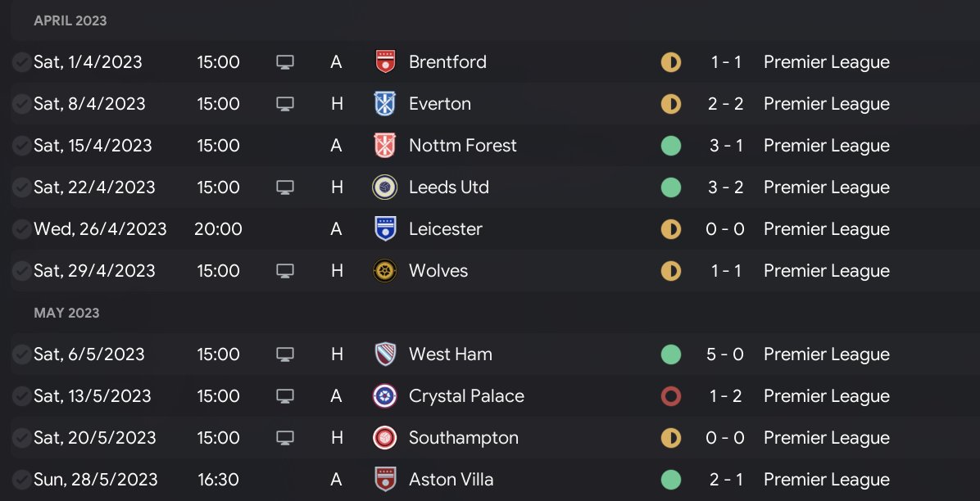Click the Aston Villa club badge
This screenshot has width=980, height=501.
tap(385, 480)
